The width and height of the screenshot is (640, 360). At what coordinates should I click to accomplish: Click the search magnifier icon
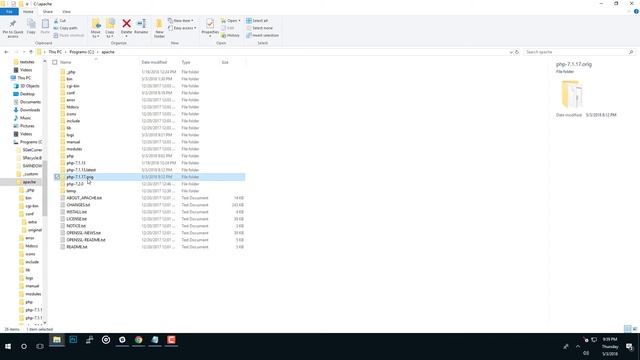coord(631,52)
